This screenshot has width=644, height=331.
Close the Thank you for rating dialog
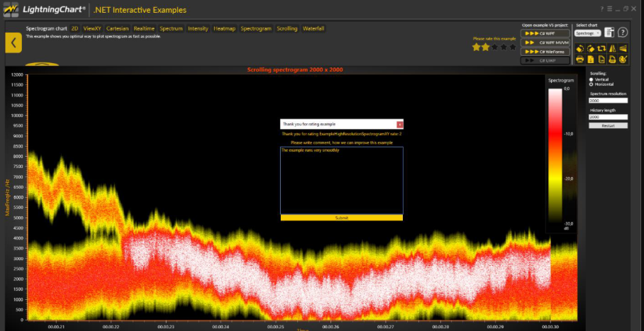399,124
